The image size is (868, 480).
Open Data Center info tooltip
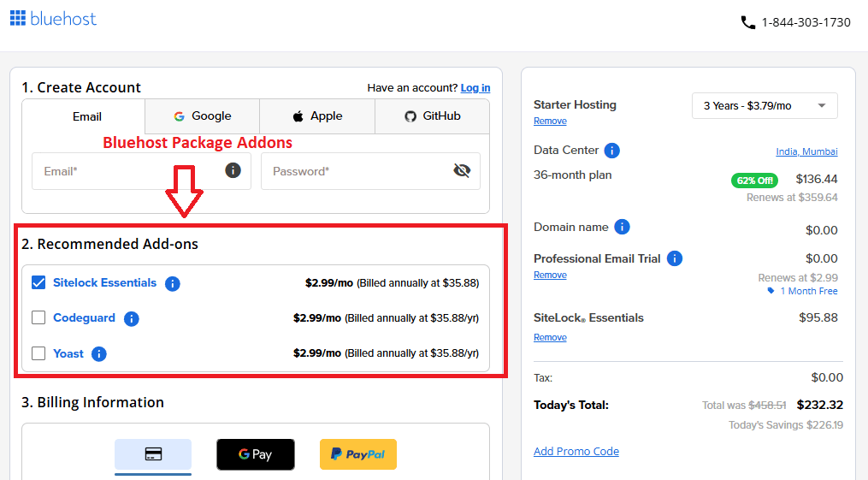611,151
